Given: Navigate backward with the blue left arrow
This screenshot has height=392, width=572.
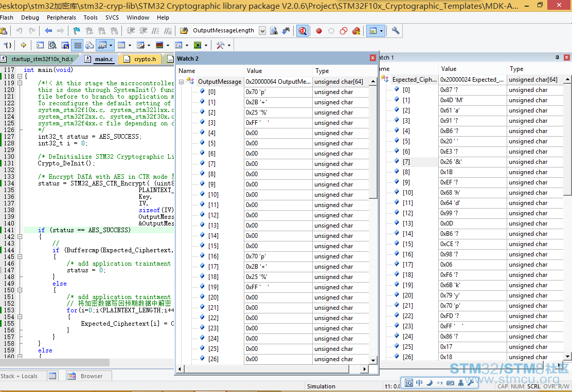Looking at the screenshot, I should coord(48,31).
